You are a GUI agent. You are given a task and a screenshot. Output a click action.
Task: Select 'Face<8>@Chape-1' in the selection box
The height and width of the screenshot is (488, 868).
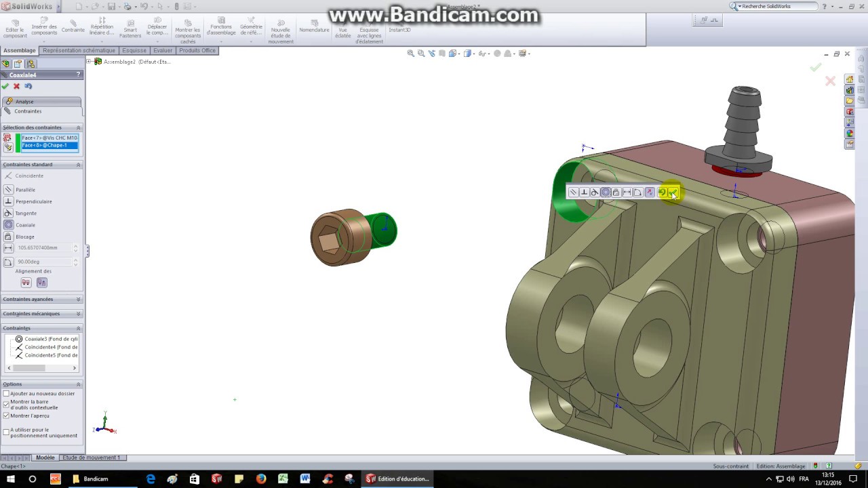pyautogui.click(x=50, y=145)
